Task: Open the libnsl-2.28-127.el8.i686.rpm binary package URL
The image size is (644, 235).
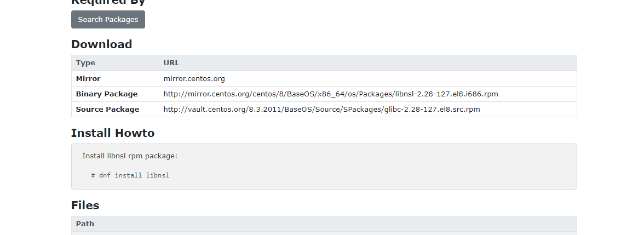Action: point(331,94)
